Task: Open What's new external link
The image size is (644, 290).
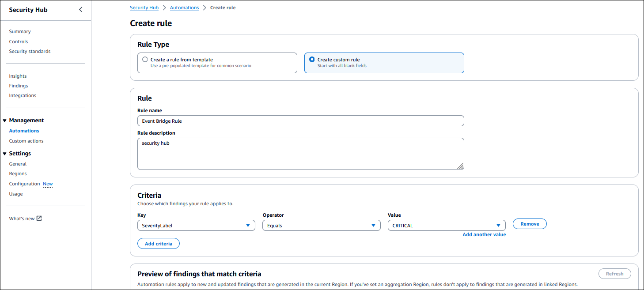Action: click(x=22, y=218)
